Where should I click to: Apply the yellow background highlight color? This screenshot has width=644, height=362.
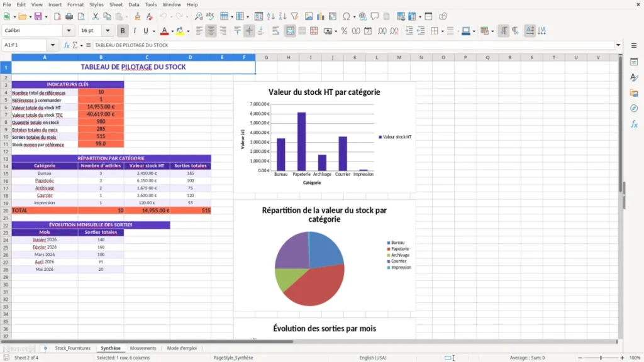(x=180, y=31)
